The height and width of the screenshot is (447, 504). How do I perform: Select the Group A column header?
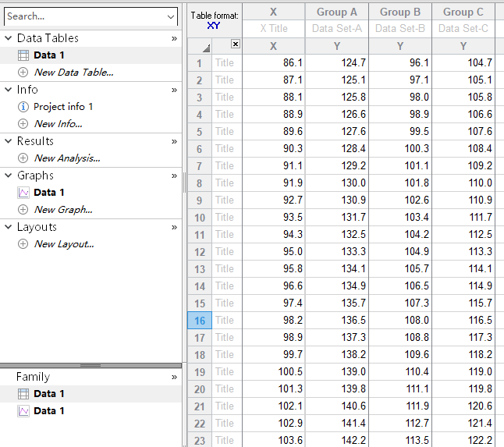[336, 12]
